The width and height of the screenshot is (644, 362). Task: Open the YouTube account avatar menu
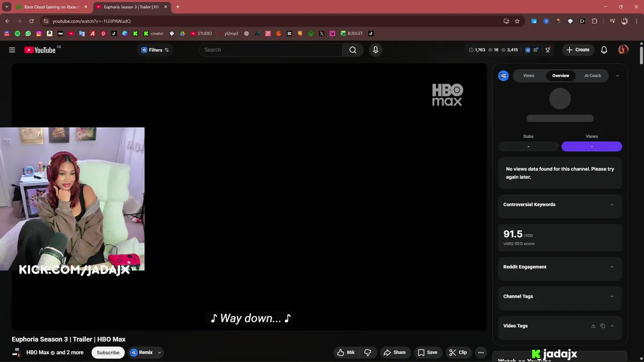(623, 50)
